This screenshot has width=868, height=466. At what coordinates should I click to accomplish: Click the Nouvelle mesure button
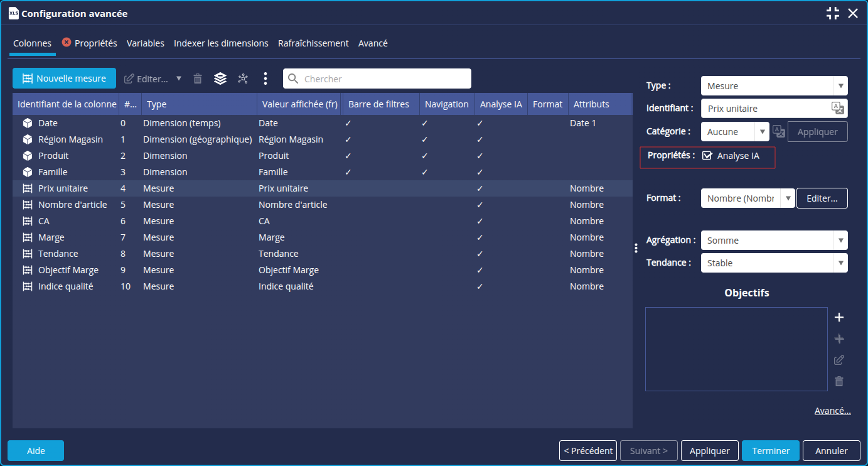click(64, 79)
